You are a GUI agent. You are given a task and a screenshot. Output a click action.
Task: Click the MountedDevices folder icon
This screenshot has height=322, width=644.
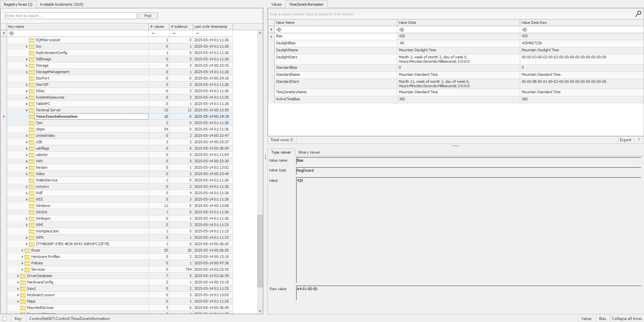coord(23,308)
